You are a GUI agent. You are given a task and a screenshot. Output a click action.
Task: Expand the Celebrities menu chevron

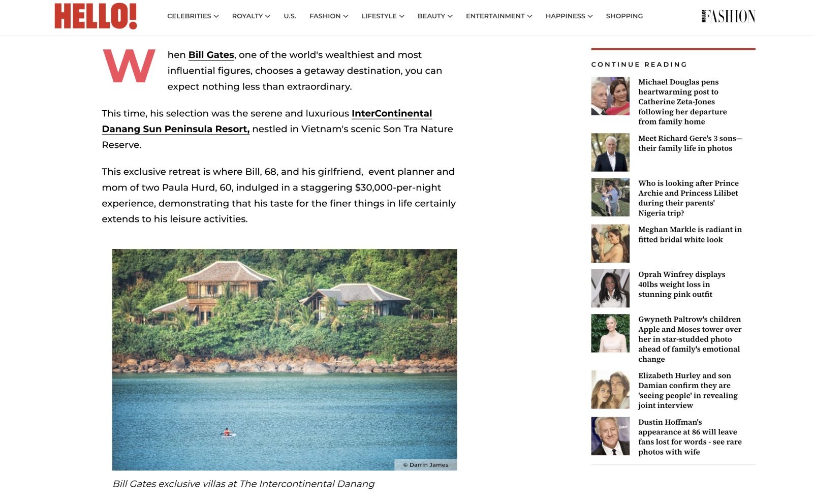coord(216,16)
